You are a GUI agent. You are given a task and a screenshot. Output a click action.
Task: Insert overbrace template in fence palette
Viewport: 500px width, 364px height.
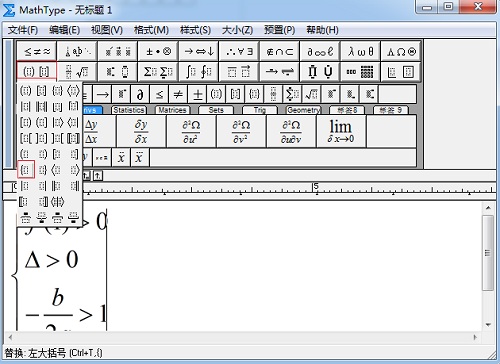[26, 217]
